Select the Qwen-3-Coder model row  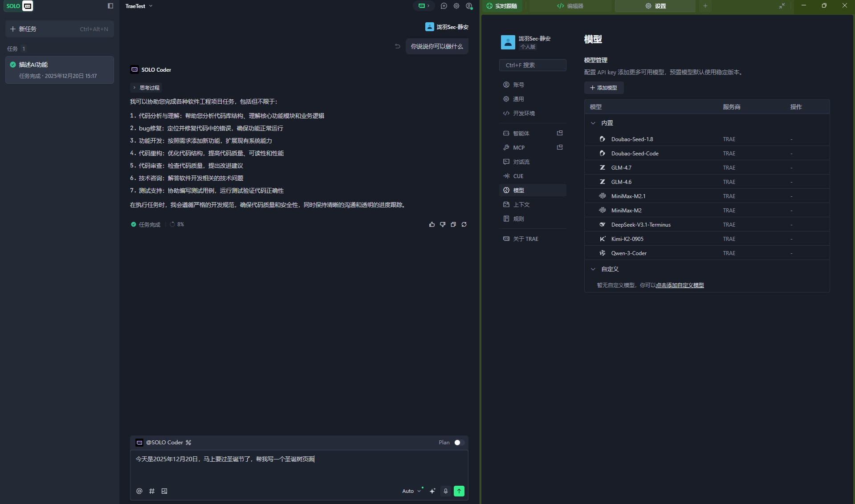pyautogui.click(x=707, y=253)
